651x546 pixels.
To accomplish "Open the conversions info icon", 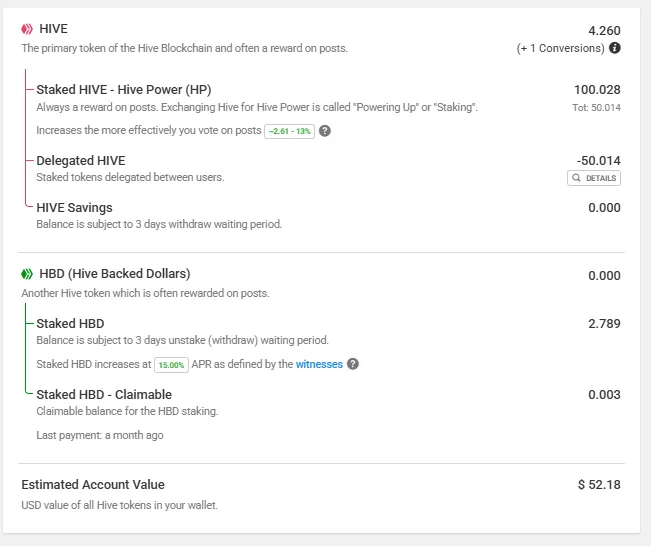I will (615, 48).
